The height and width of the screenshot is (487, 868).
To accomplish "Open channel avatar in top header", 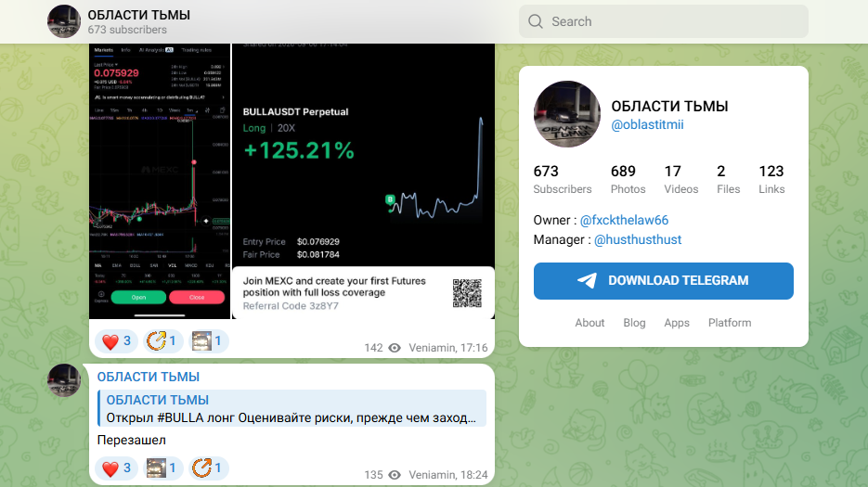I will pos(64,21).
